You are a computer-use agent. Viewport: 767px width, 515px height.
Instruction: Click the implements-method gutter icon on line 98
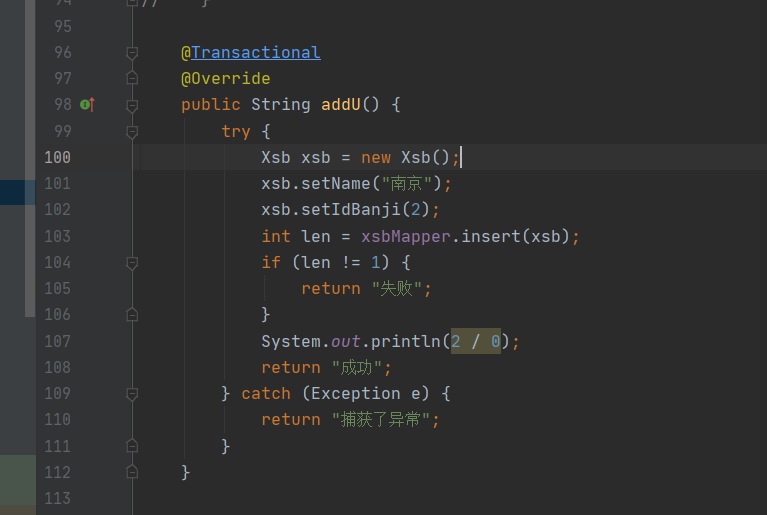(x=87, y=104)
